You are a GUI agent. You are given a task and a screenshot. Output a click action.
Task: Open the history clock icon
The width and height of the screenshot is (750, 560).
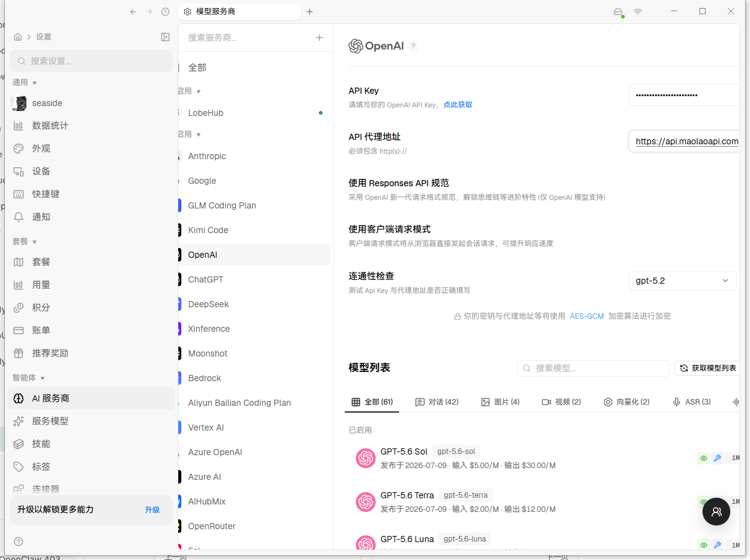click(165, 12)
